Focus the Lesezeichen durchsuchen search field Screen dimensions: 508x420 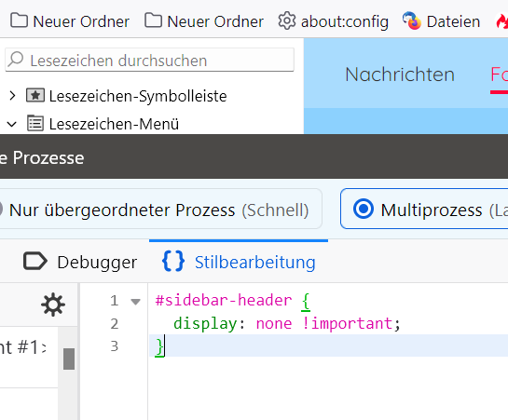[x=150, y=60]
